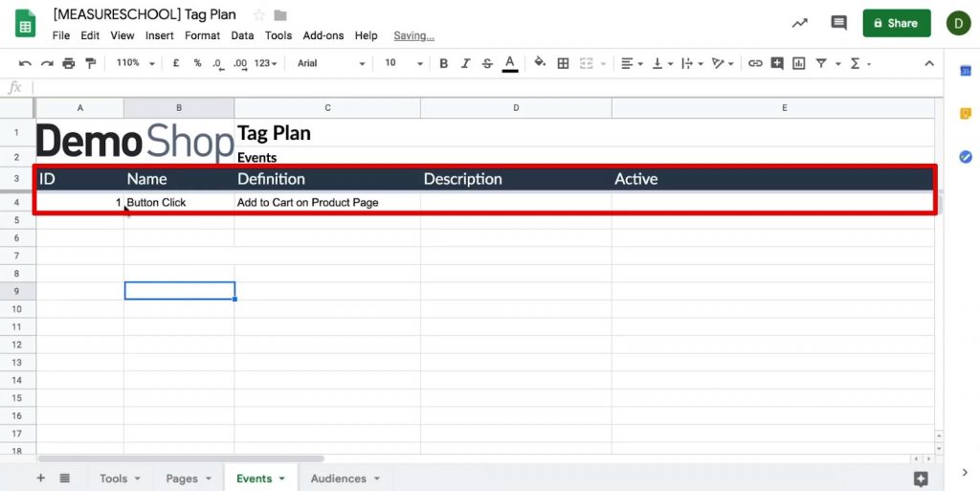Add a new sheet with plus
Screen dimensions: 980x491
(x=41, y=479)
